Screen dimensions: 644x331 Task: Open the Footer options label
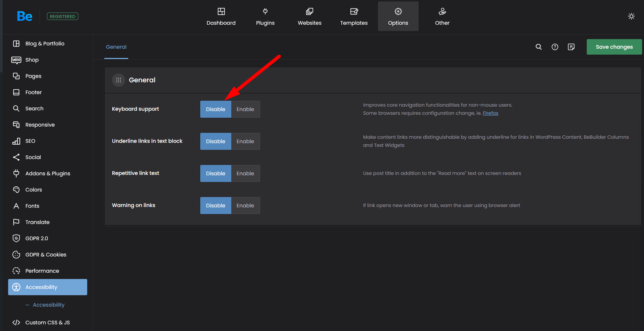[x=34, y=92]
